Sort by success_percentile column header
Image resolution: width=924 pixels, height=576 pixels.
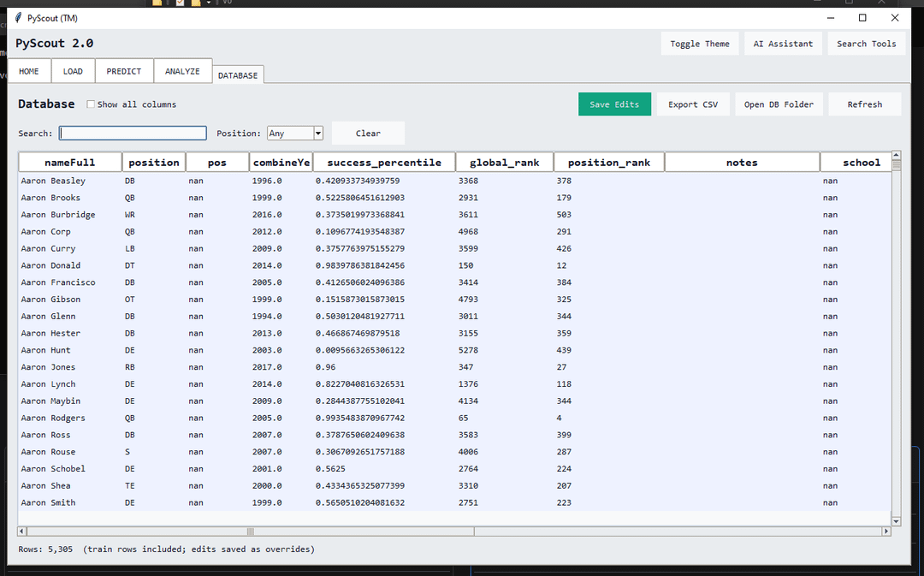click(x=383, y=163)
